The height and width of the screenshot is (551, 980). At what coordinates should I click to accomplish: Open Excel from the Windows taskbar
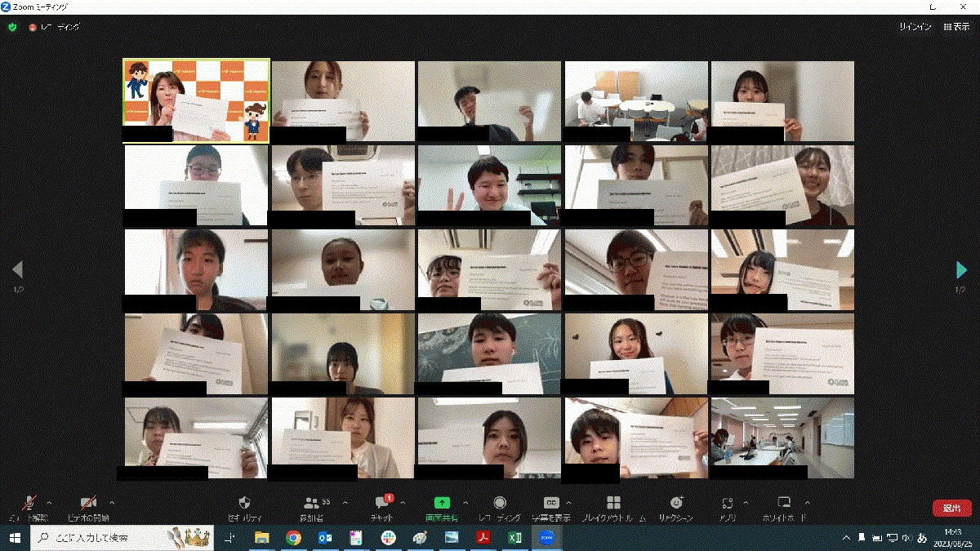tap(516, 538)
